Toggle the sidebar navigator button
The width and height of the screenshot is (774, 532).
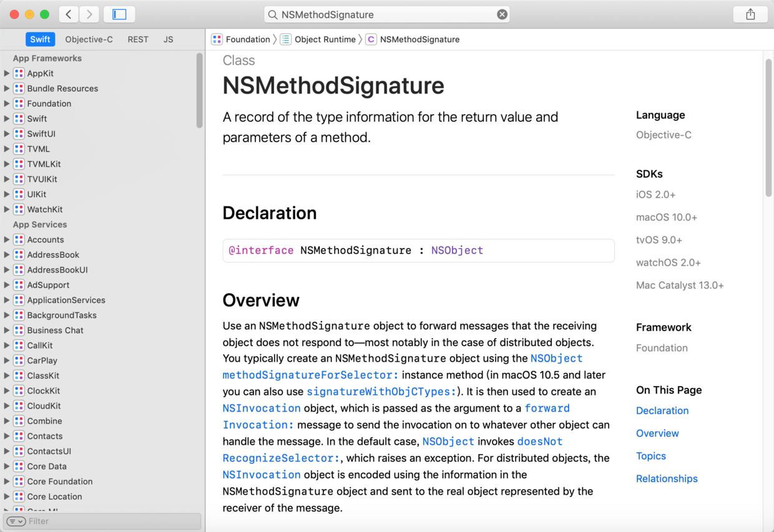tap(119, 14)
